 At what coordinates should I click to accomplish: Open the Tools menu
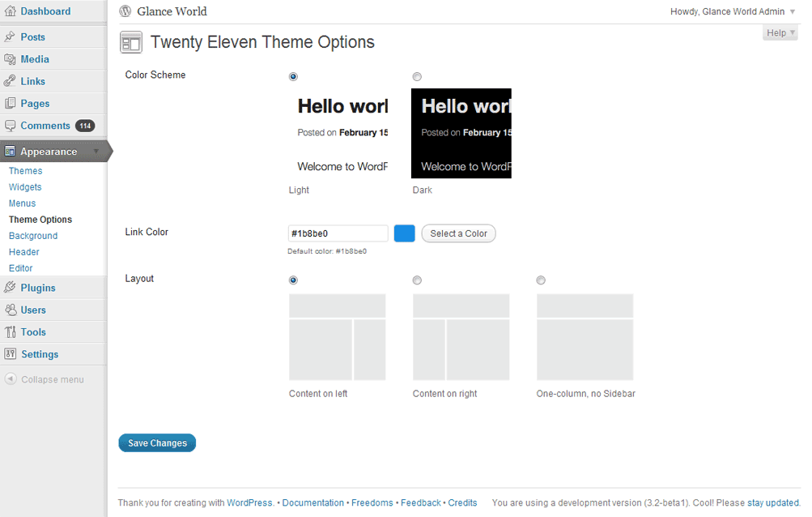(x=33, y=332)
